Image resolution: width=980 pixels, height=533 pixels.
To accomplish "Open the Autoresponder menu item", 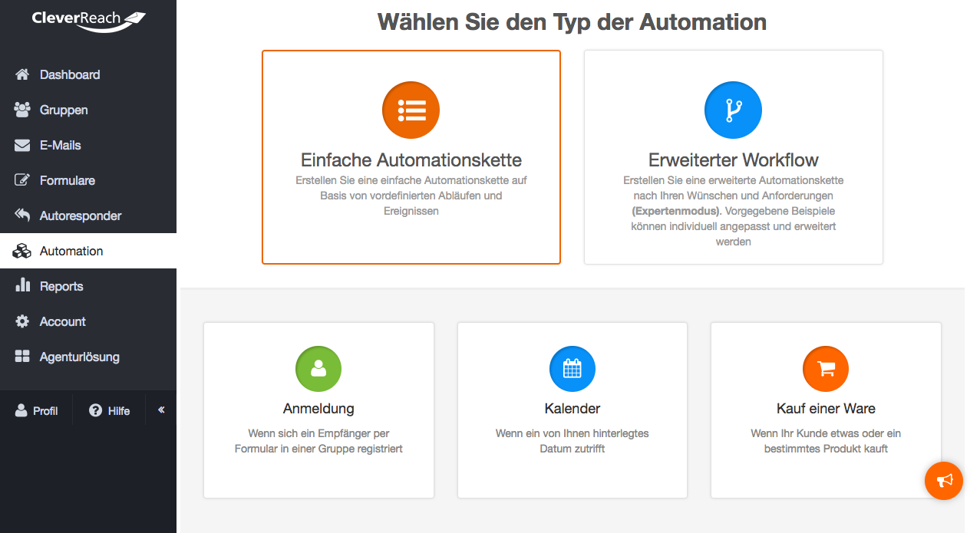I will 88,216.
